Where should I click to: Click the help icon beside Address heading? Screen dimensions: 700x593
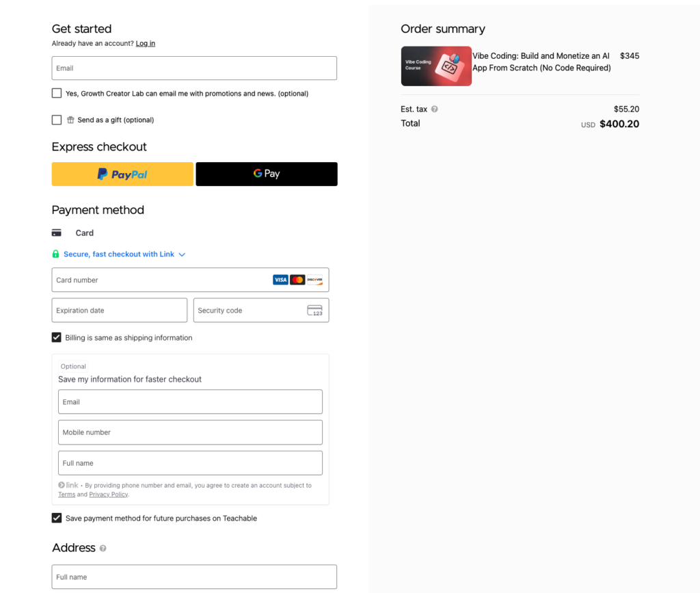tap(103, 548)
